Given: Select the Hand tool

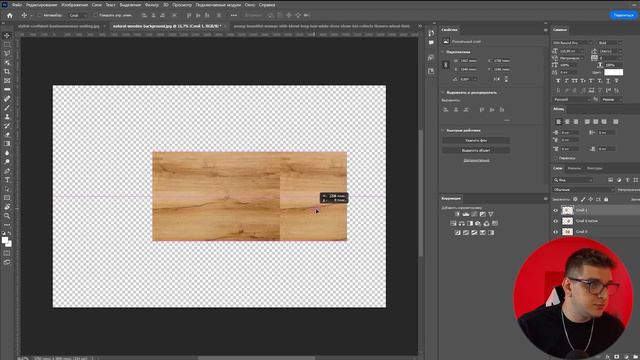Looking at the screenshot, I should [7, 207].
